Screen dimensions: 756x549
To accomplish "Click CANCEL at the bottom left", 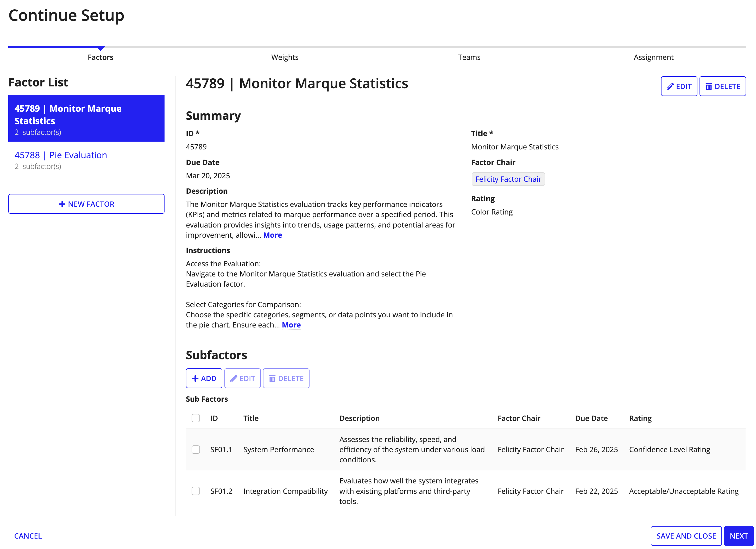I will [x=28, y=536].
